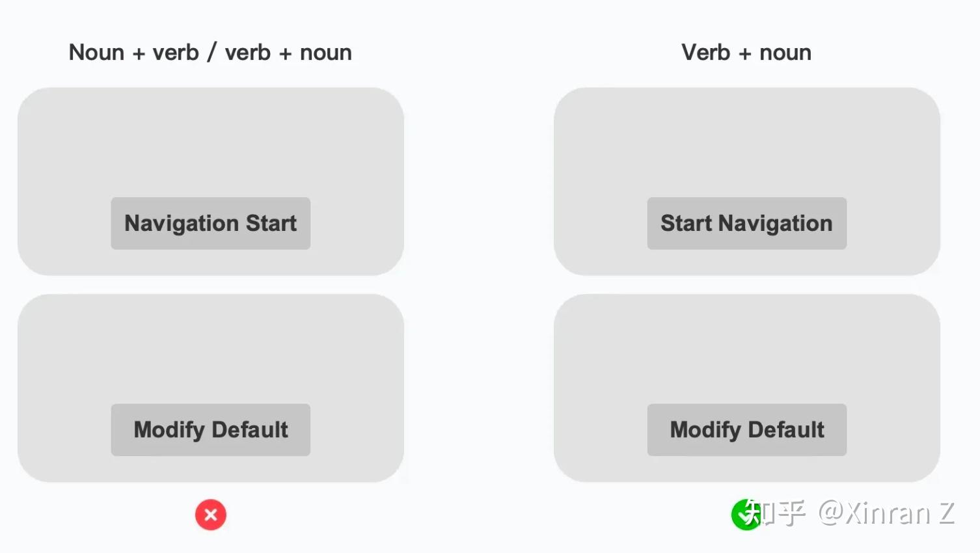980x553 pixels.
Task: Click the Zhihu watermark logo characters
Action: pyautogui.click(x=776, y=513)
